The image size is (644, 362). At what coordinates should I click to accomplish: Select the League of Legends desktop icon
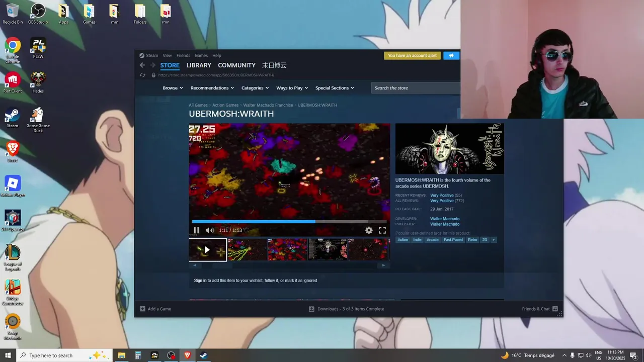point(13,258)
